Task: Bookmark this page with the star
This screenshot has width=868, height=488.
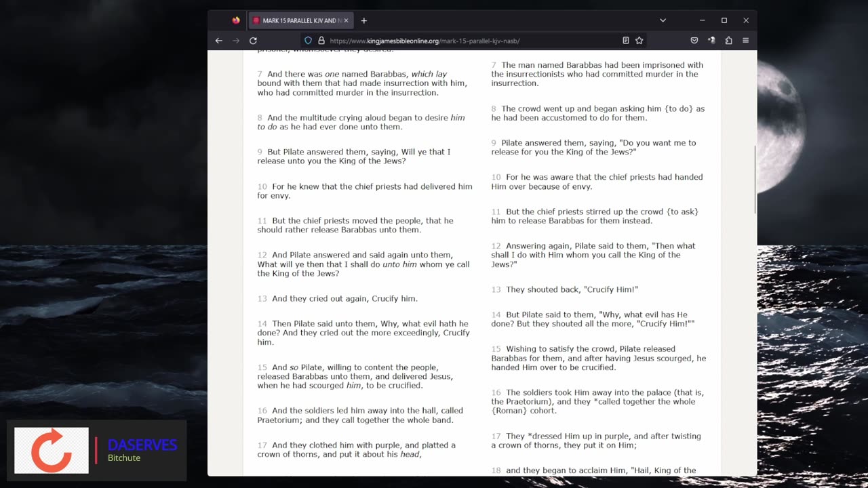Action: [x=639, y=41]
